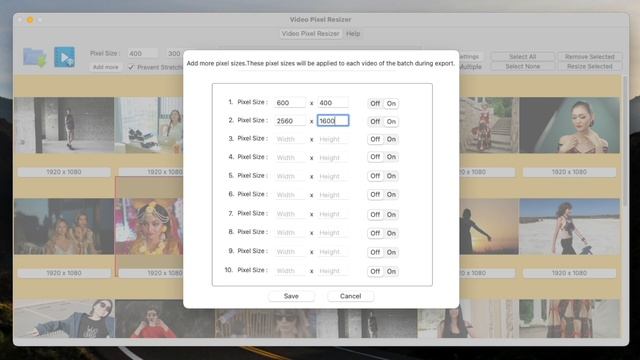Click row 1 height field showing 400
The width and height of the screenshot is (640, 360).
pos(333,102)
